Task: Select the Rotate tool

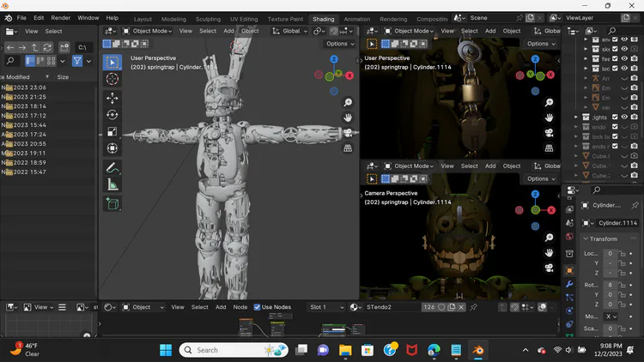Action: 112,115
